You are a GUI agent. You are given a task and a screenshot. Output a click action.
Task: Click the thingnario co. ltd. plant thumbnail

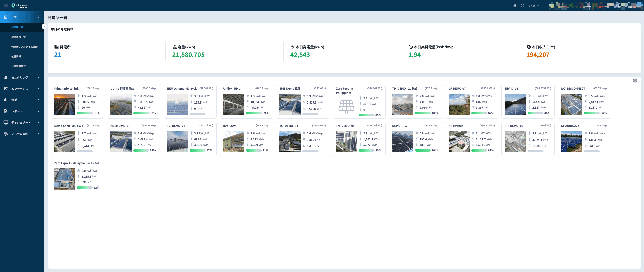[x=65, y=105]
